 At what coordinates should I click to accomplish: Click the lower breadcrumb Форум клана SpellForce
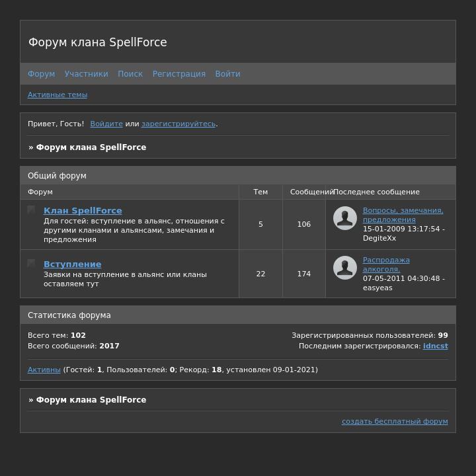point(91,400)
